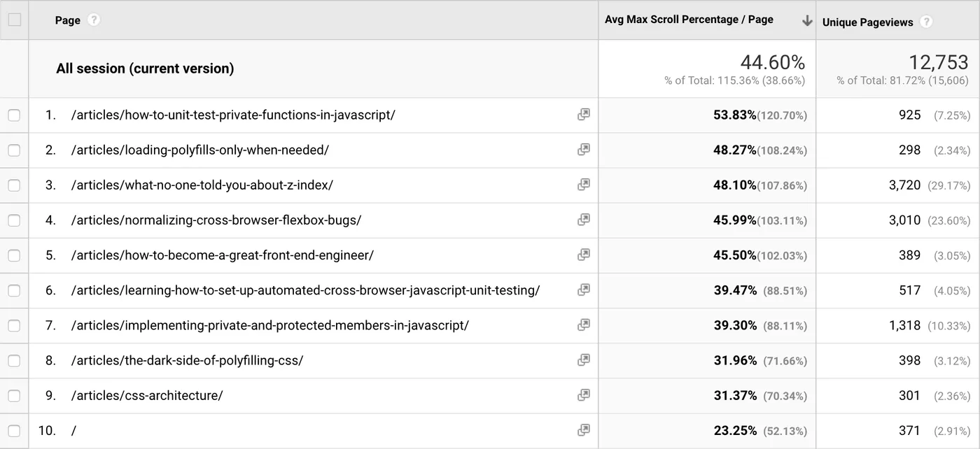Sort by Page column header
The image size is (980, 449).
coord(67,20)
